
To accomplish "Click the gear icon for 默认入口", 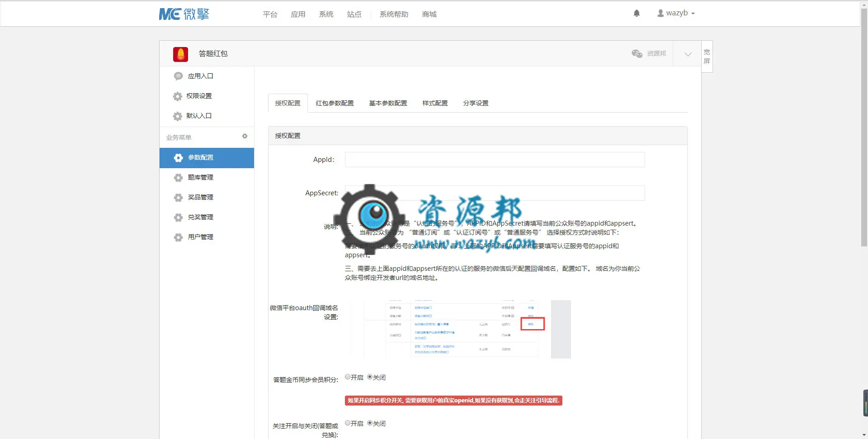I will [x=178, y=116].
